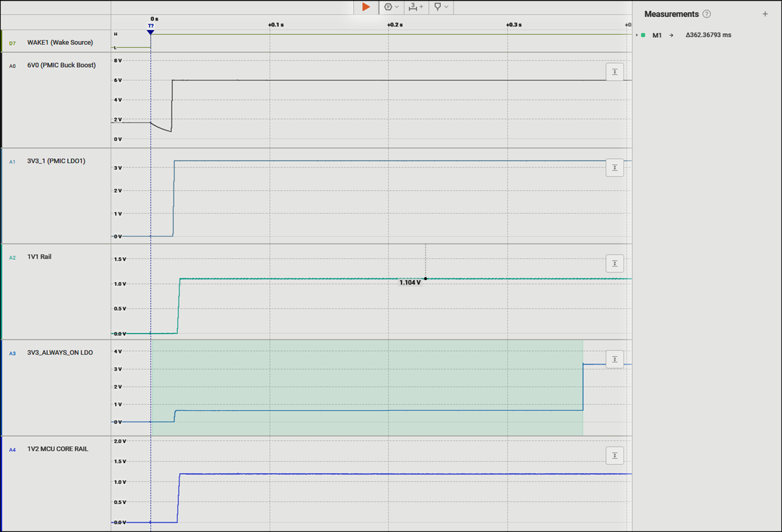The height and width of the screenshot is (532, 782).
Task: Auto-fit vertical scale for 3V3_1 channel
Action: (x=615, y=167)
